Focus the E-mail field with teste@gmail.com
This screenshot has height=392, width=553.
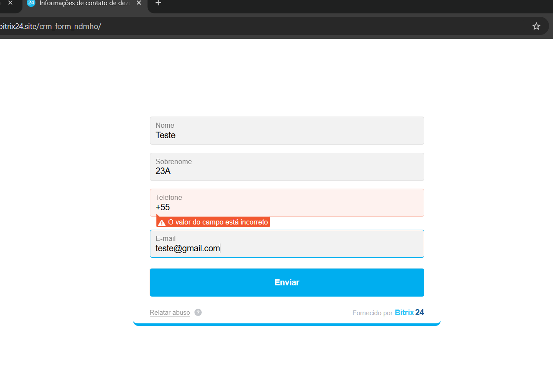click(287, 248)
